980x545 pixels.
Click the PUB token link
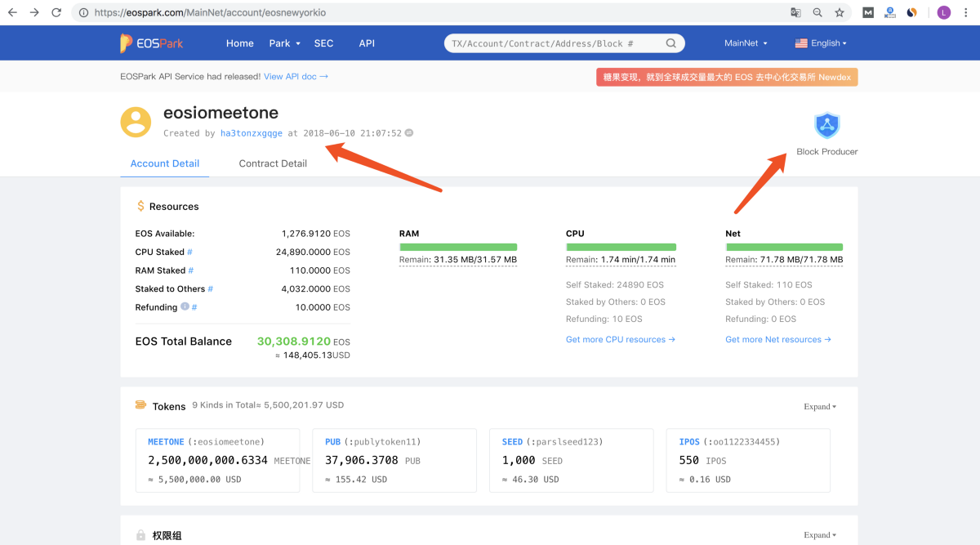332,442
